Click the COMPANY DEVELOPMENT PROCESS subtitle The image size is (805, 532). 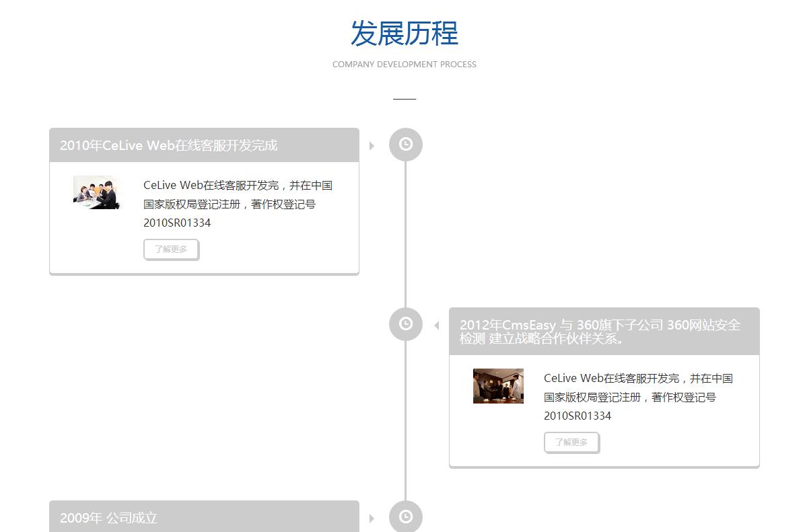(x=404, y=65)
